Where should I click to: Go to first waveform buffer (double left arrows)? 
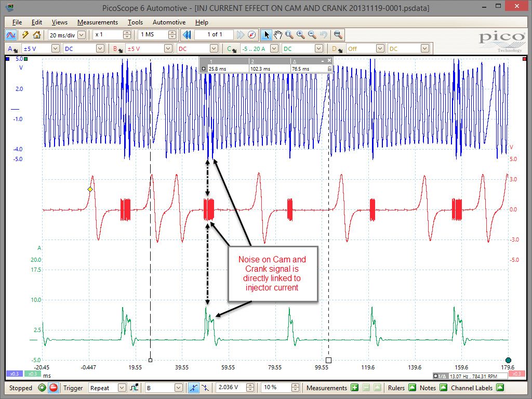(x=187, y=35)
